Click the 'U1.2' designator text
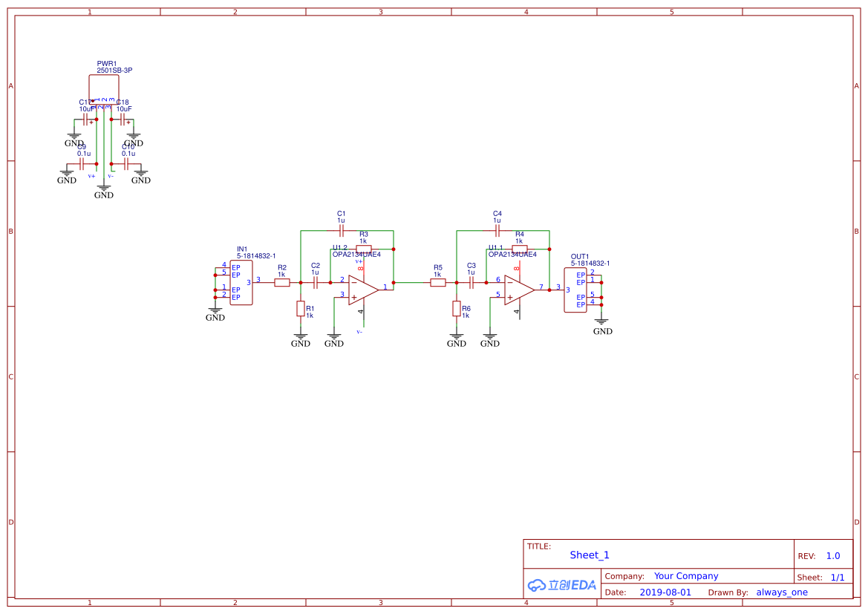 tap(340, 247)
